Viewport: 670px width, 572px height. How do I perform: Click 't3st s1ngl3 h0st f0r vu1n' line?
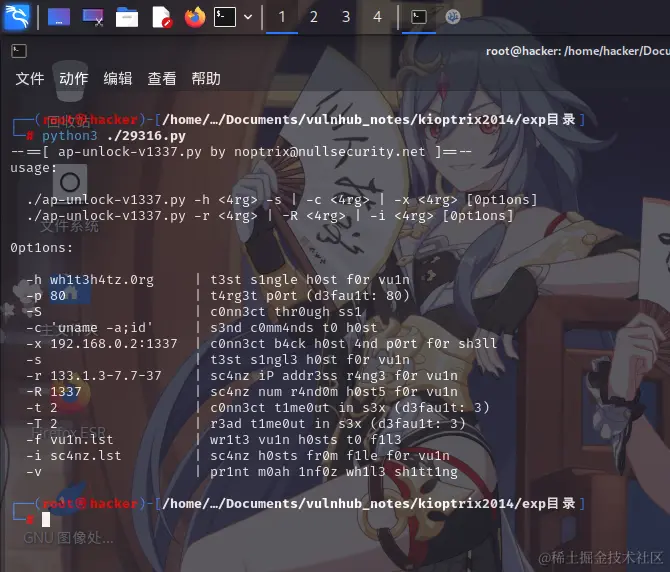coord(309,360)
